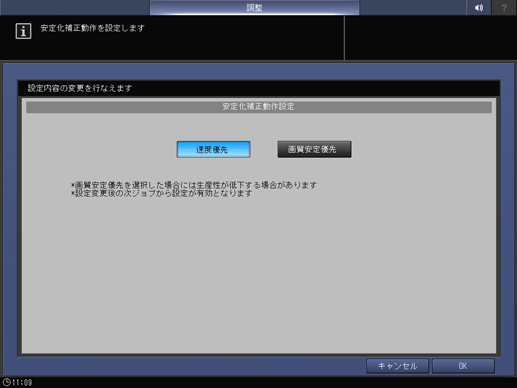Viewport: 517px width, 388px height.
Task: Select the 速度優先 option
Action: point(213,149)
